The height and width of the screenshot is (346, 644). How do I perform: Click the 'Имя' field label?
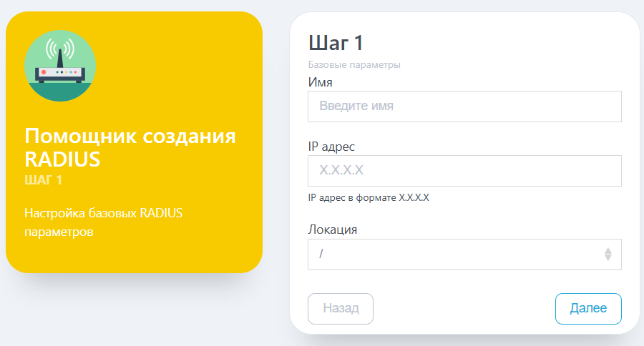click(320, 82)
